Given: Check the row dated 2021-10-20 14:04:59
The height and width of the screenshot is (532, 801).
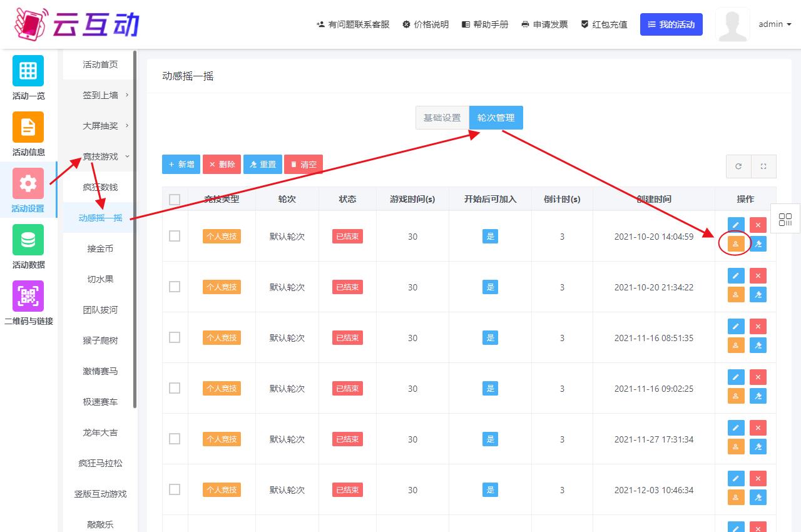Looking at the screenshot, I should 175,236.
